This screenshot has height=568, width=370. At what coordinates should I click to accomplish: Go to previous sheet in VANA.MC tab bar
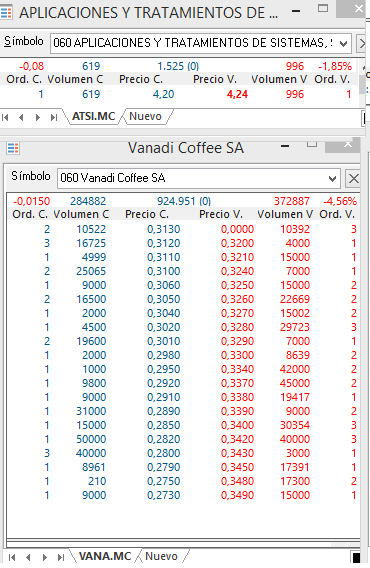[28, 557]
